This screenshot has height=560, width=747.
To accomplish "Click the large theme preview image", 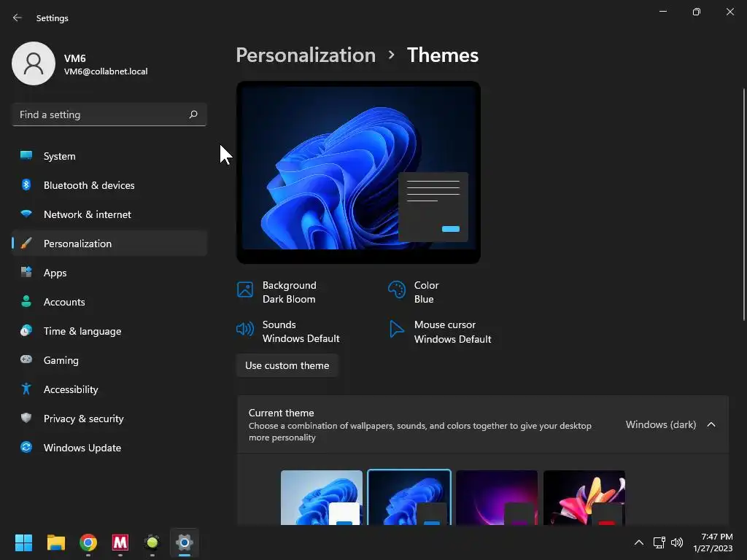I will (358, 172).
